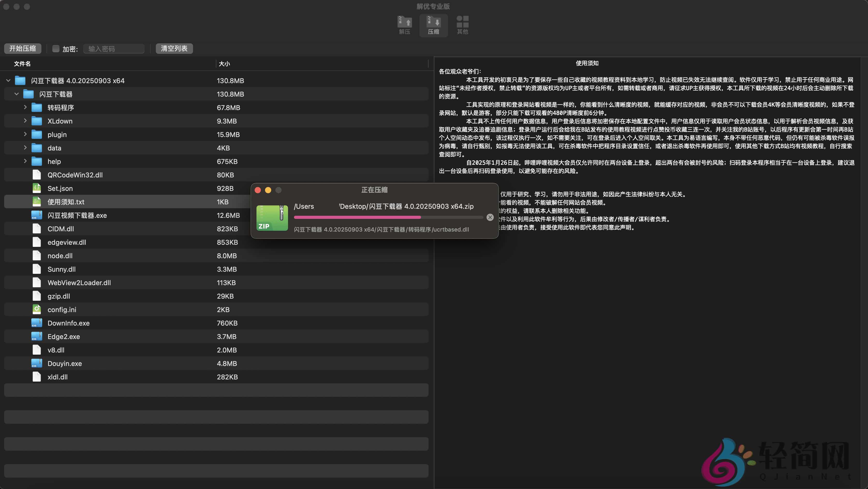Click the 清空列表 button
This screenshot has height=489, width=868.
click(x=174, y=48)
